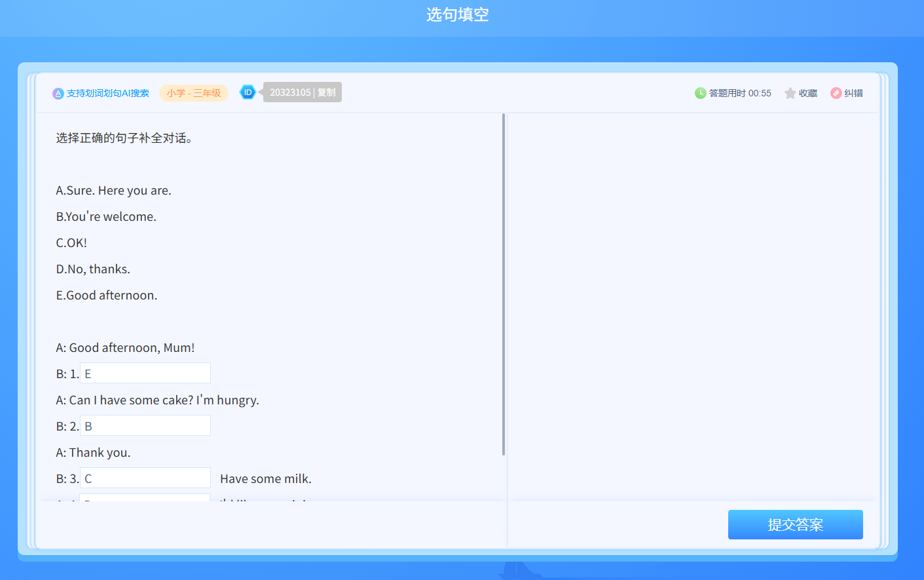
Task: Click the question panel vertical scrollbar
Action: [x=503, y=285]
